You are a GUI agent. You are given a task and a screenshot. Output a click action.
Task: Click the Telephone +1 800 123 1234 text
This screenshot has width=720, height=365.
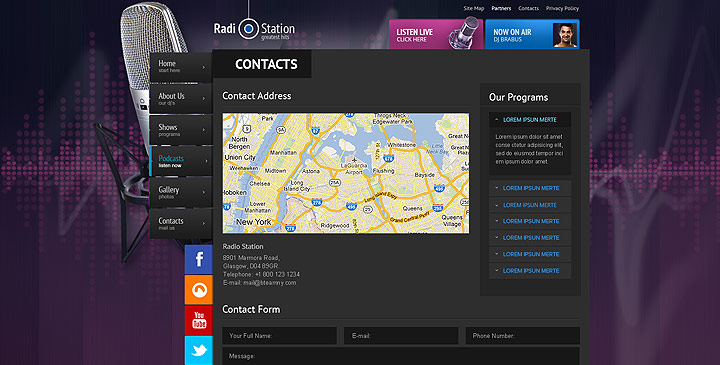pyautogui.click(x=261, y=275)
